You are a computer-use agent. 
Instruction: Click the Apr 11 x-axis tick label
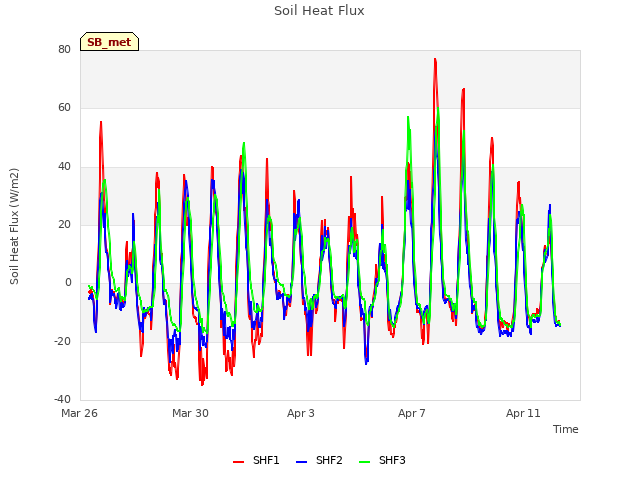[523, 413]
